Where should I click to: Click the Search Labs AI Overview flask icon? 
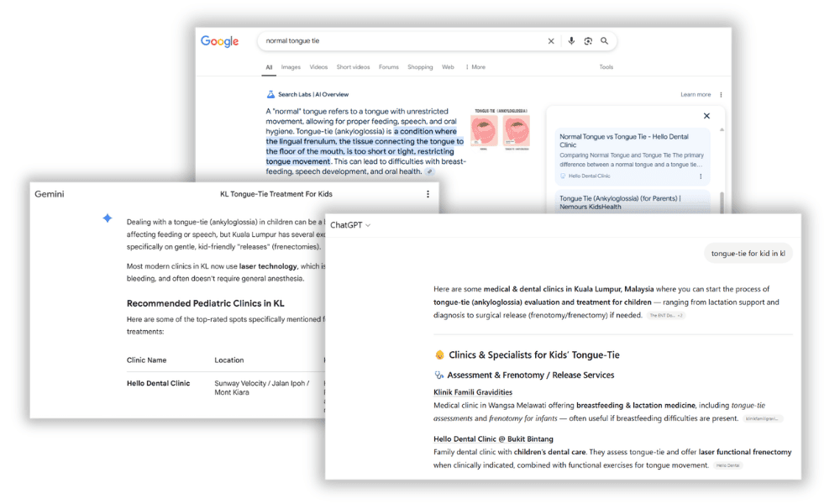coord(272,93)
